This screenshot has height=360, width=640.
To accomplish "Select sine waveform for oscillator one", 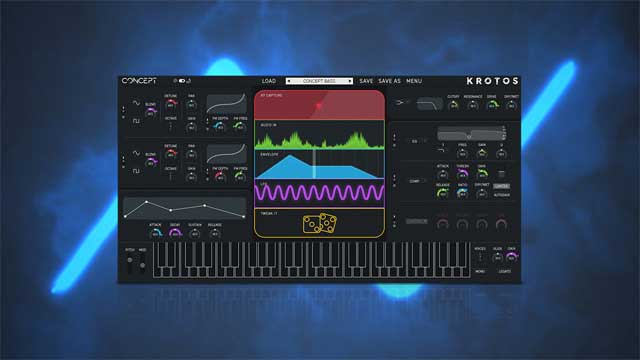I will pyautogui.click(x=136, y=103).
